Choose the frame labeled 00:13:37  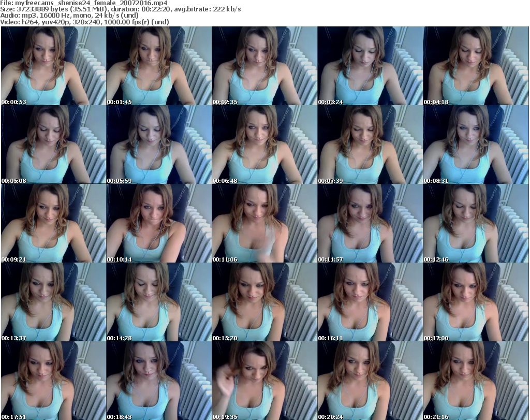[53, 302]
